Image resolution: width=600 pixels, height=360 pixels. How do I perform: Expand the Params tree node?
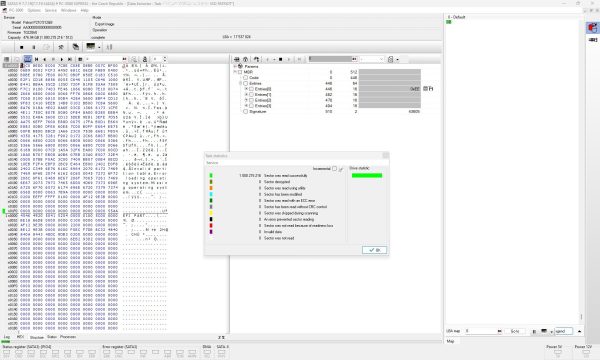point(235,67)
